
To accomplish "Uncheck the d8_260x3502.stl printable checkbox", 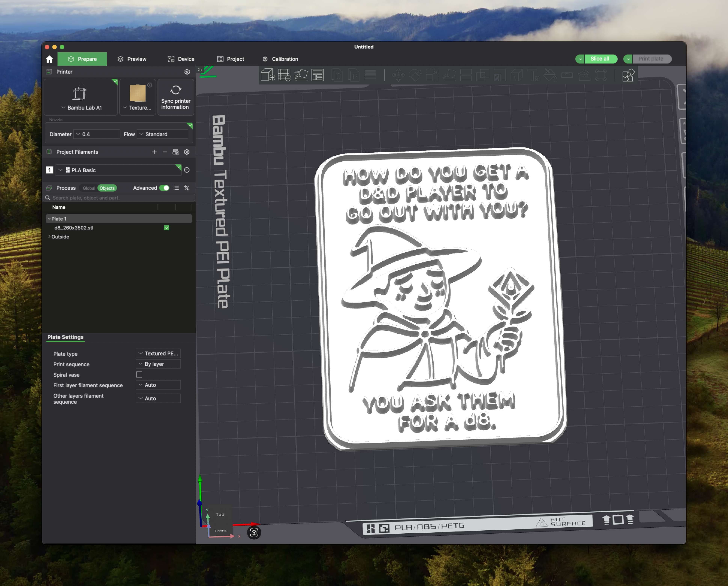I will point(167,228).
